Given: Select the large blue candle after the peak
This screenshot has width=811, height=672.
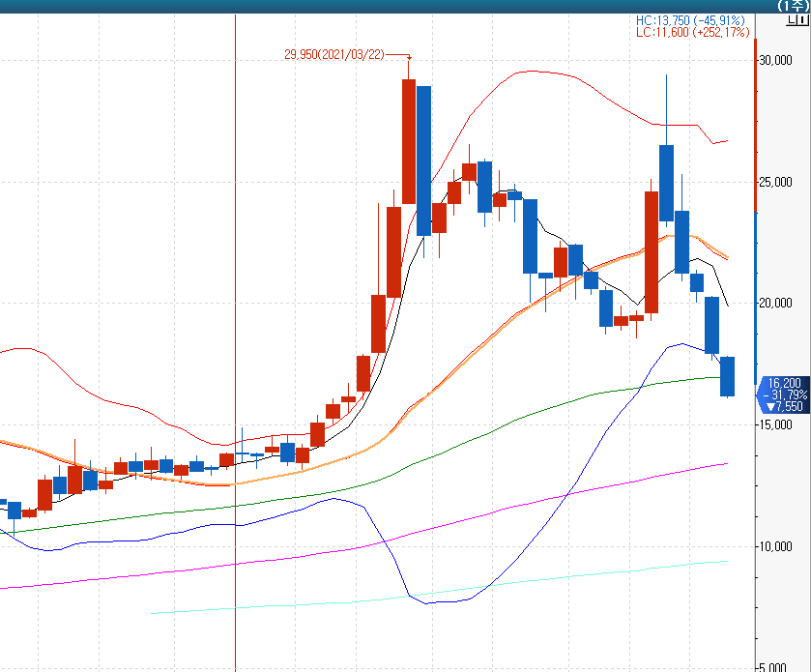Looking at the screenshot, I should pyautogui.click(x=423, y=161).
